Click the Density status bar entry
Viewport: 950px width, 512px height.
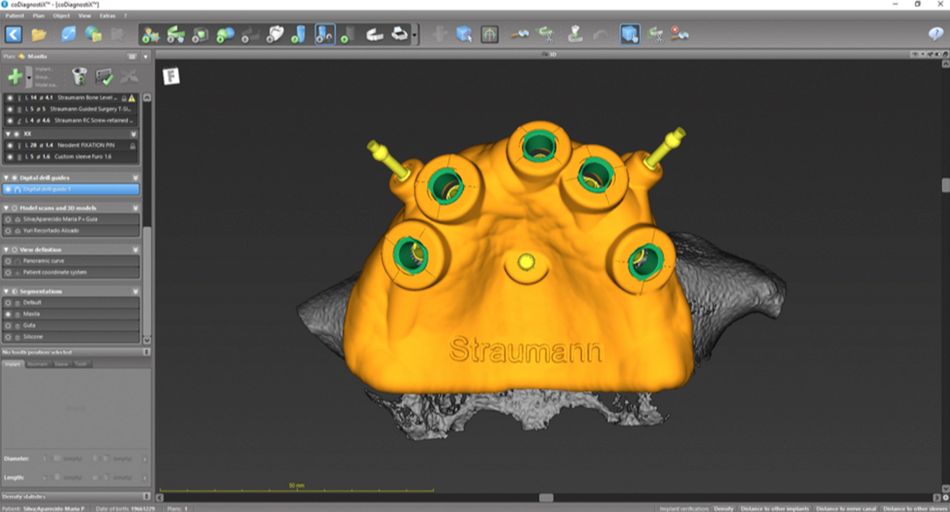pyautogui.click(x=723, y=508)
